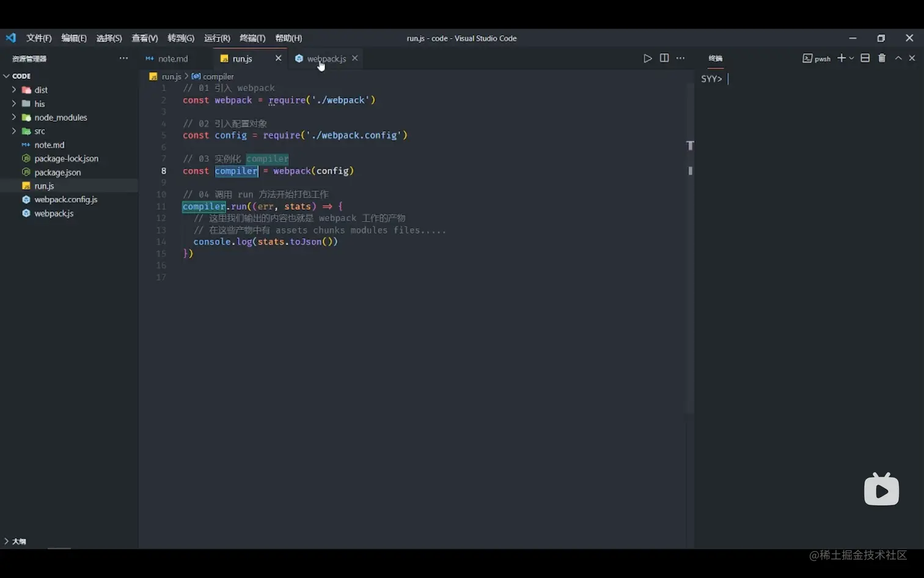Click the VS Code logo icon
This screenshot has height=578, width=924.
[11, 38]
